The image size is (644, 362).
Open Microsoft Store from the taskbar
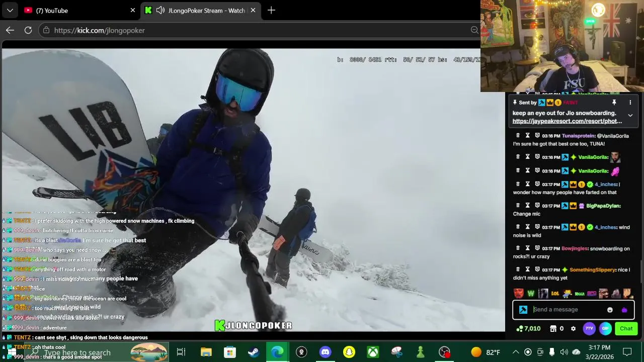point(230,352)
